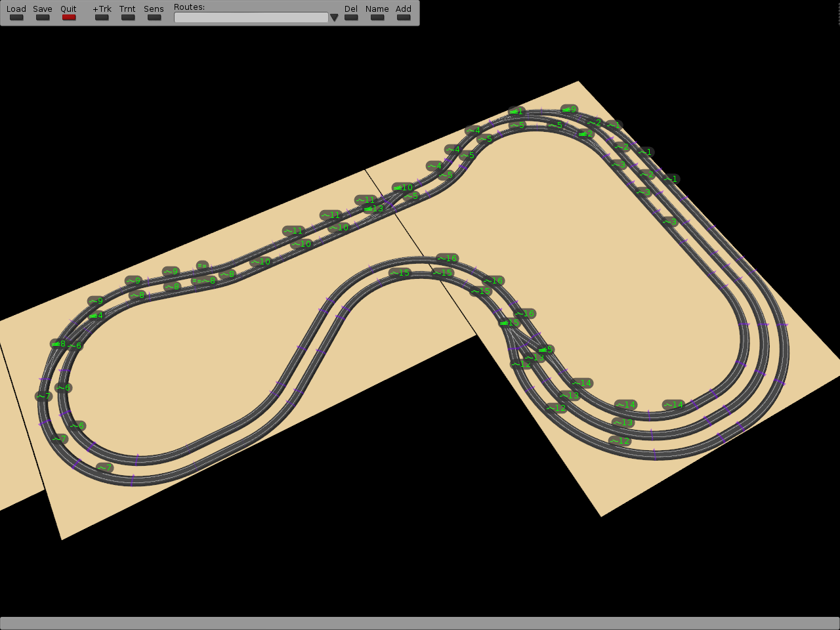Click the turnout 2 switch icon
840x630 pixels.
pos(585,134)
